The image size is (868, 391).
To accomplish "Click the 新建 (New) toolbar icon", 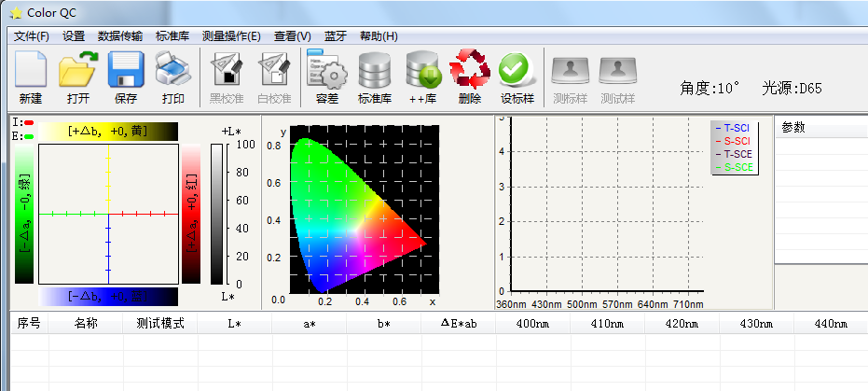I will point(31,77).
